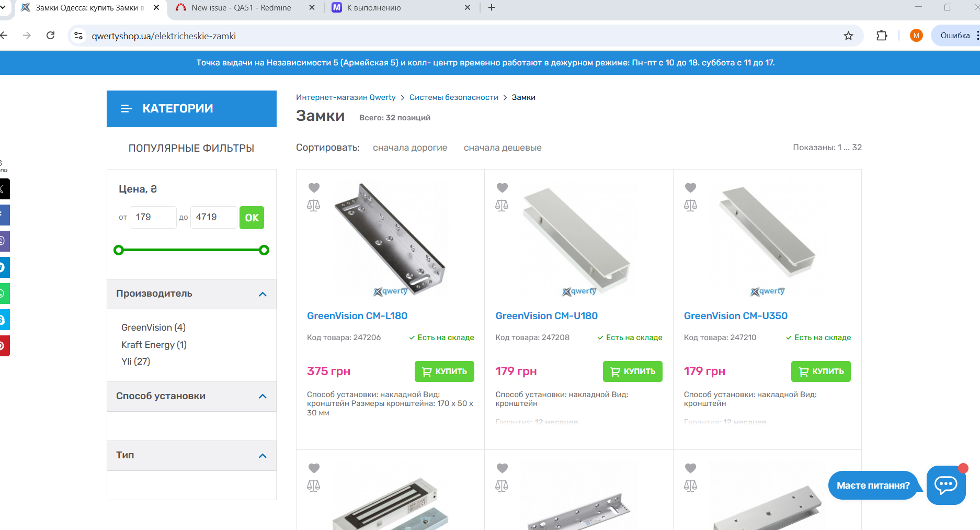Open the КАТЕГОРИИ menu
980x530 pixels.
pos(191,109)
